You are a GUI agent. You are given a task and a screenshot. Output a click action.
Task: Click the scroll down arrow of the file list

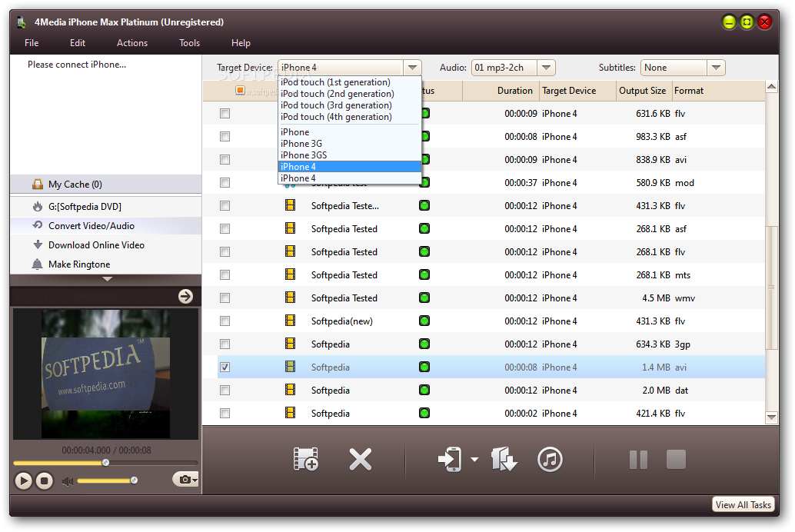771,417
